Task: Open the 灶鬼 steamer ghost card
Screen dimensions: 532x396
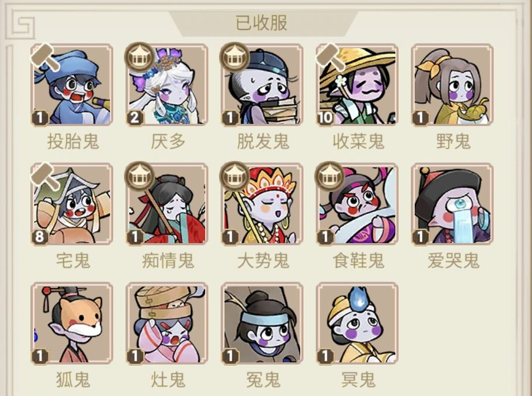Action: tap(167, 323)
